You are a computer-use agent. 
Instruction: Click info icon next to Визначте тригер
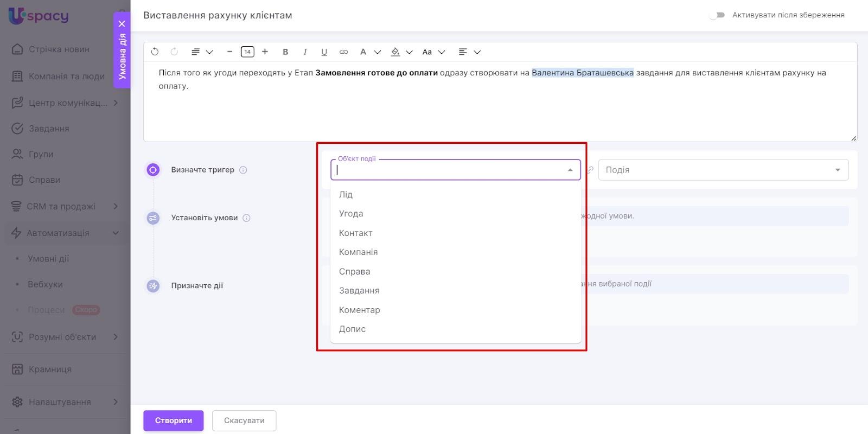243,170
